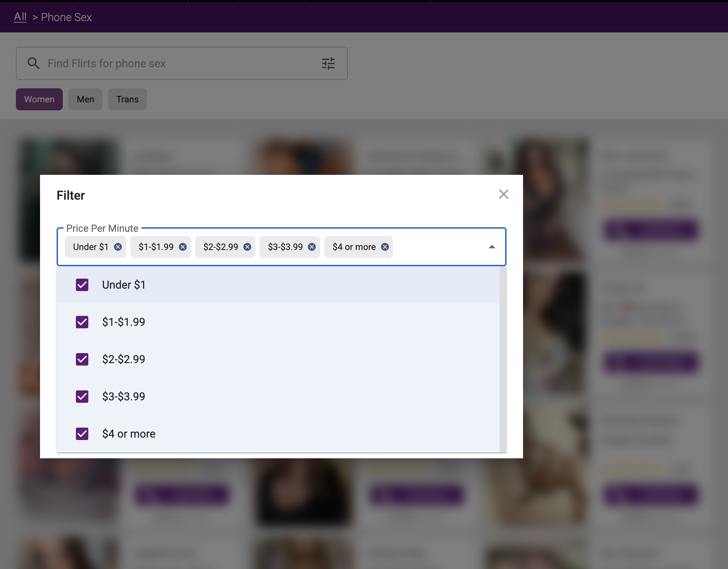Open filter options via sliders icon
Screen dimensions: 728x569
pyautogui.click(x=328, y=63)
